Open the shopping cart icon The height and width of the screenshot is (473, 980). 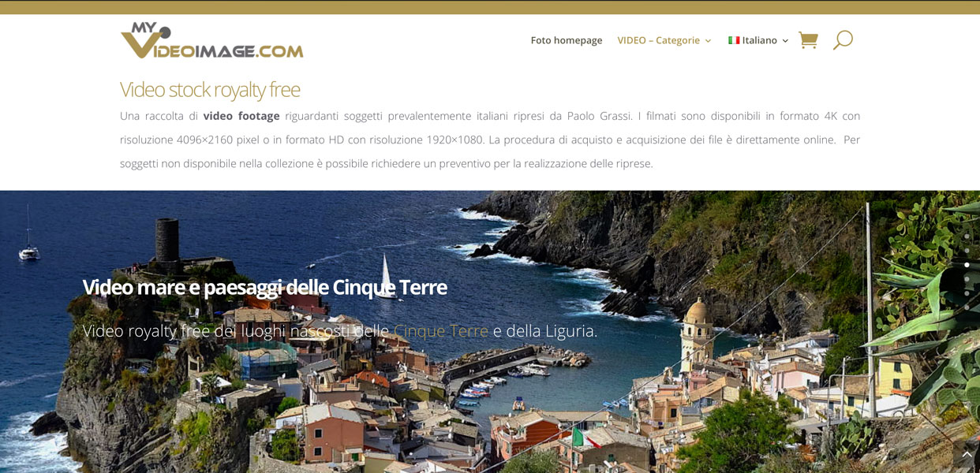[x=808, y=40]
